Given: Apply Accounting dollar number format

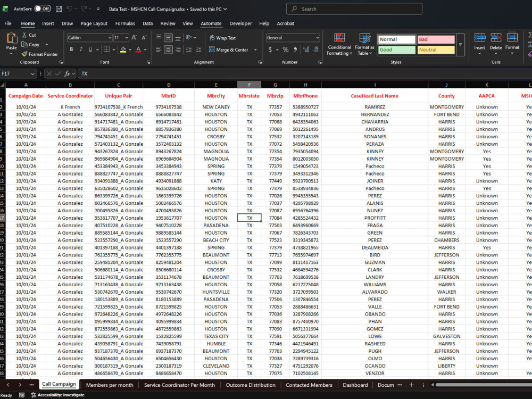Looking at the screenshot, I should 270,49.
